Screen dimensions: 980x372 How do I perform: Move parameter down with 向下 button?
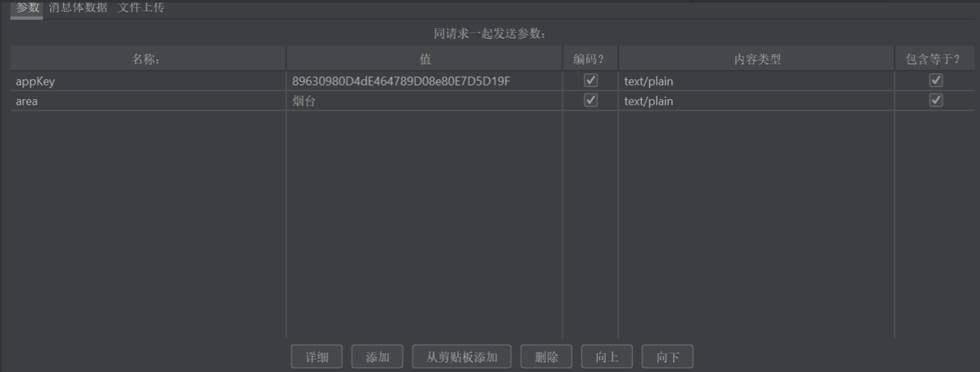(667, 357)
